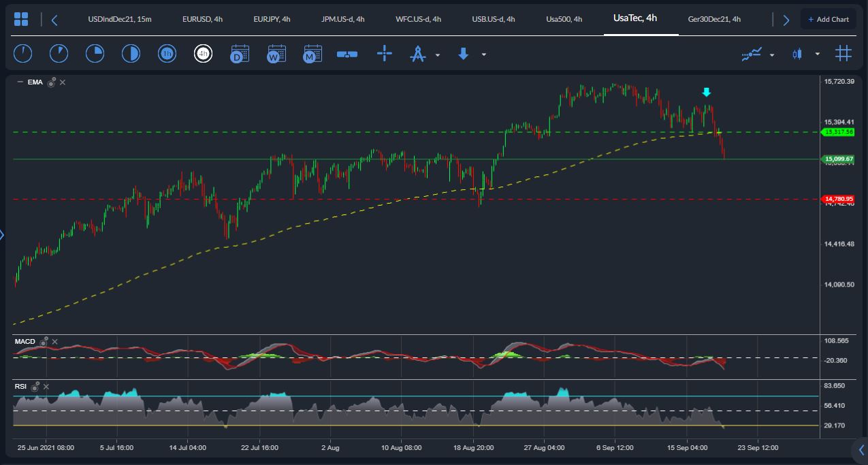Open the candlestick chart type dropdown
The image size is (868, 465).
point(818,54)
